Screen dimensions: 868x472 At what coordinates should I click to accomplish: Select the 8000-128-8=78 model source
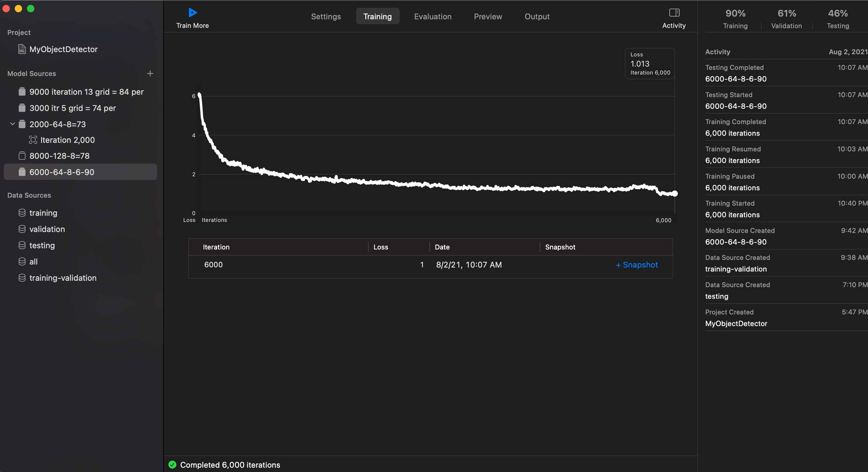[x=59, y=156]
